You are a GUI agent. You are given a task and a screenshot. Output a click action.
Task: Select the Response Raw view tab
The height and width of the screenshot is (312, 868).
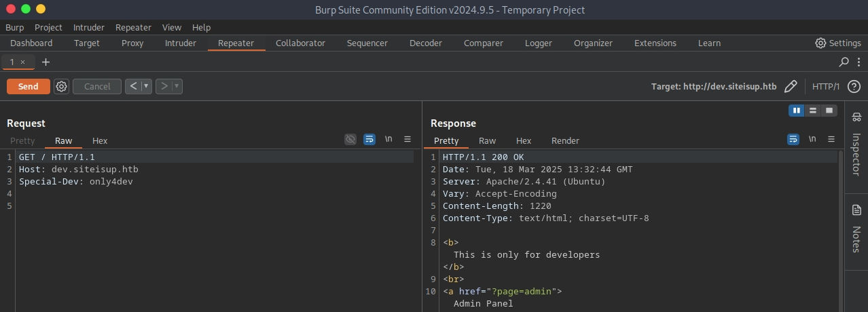coord(487,140)
